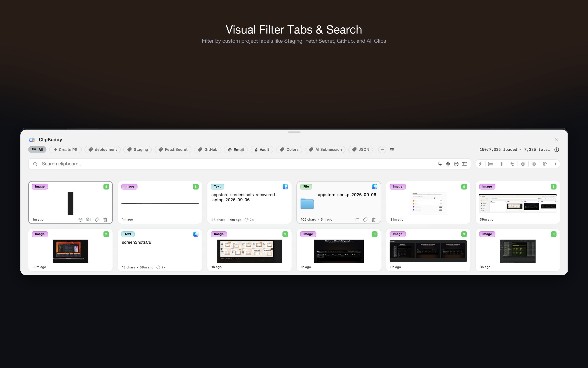Switch to the AI Submission filter tab
The width and height of the screenshot is (588, 368).
pyautogui.click(x=325, y=150)
